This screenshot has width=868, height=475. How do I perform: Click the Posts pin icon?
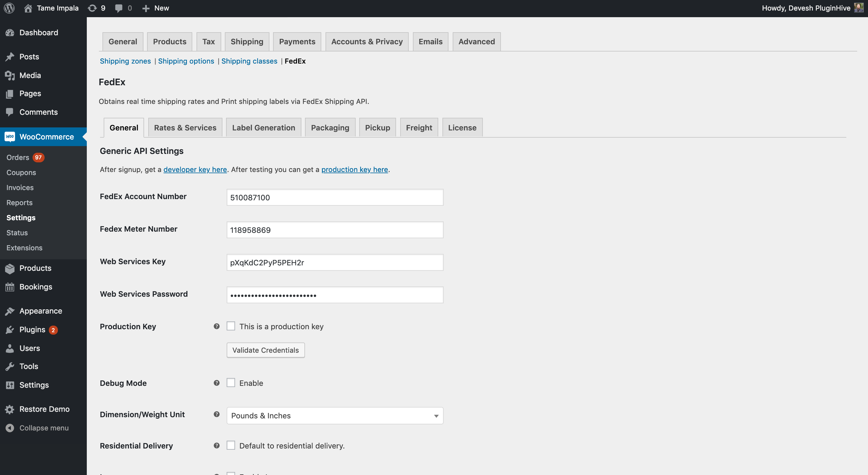point(10,57)
